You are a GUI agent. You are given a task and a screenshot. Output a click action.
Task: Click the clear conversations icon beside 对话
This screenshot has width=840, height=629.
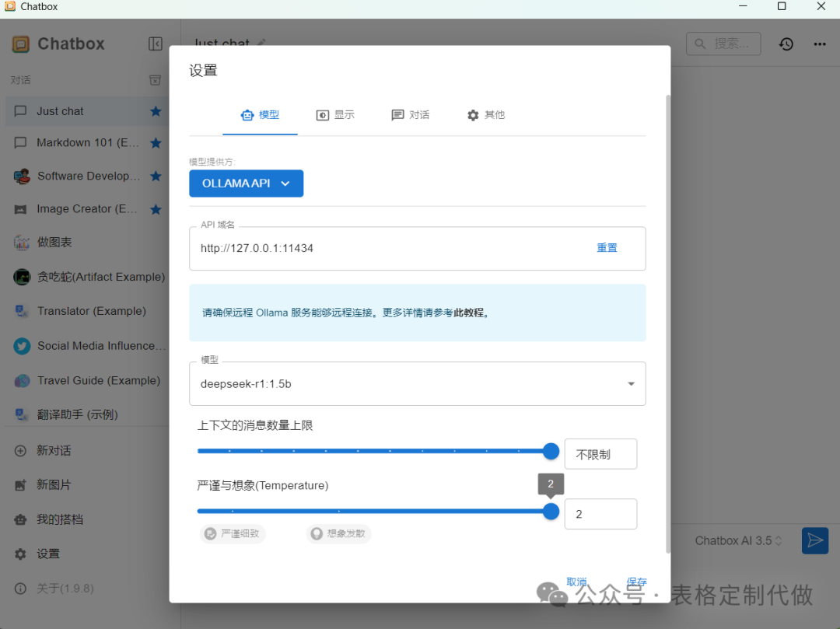(x=155, y=80)
